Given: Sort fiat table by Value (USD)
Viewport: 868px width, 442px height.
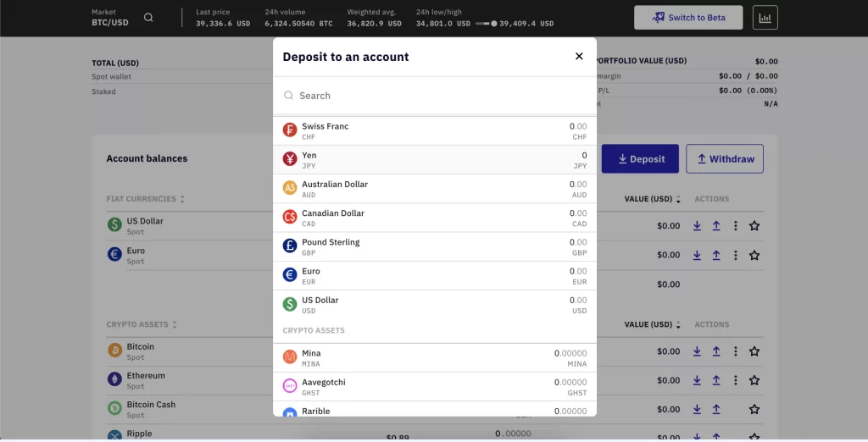Looking at the screenshot, I should (653, 199).
